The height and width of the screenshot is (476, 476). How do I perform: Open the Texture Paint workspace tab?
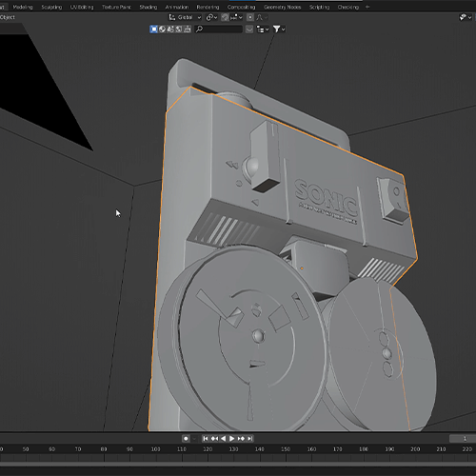(116, 7)
